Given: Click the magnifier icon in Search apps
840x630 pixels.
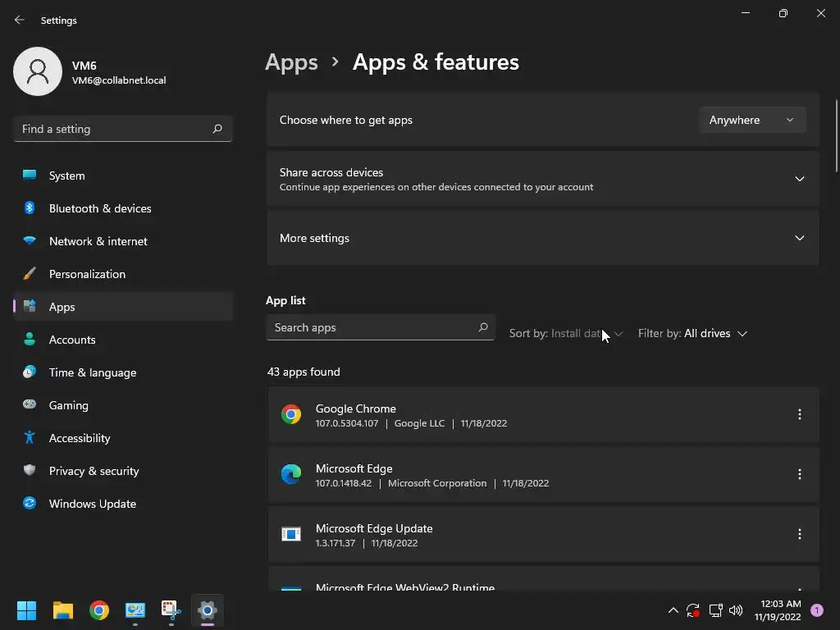Looking at the screenshot, I should pos(483,326).
